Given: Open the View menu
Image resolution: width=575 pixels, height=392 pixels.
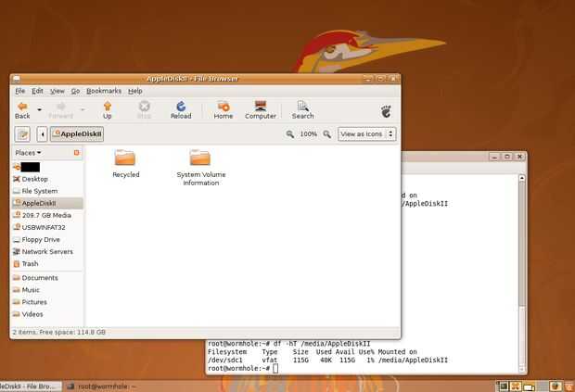Looking at the screenshot, I should click(57, 91).
